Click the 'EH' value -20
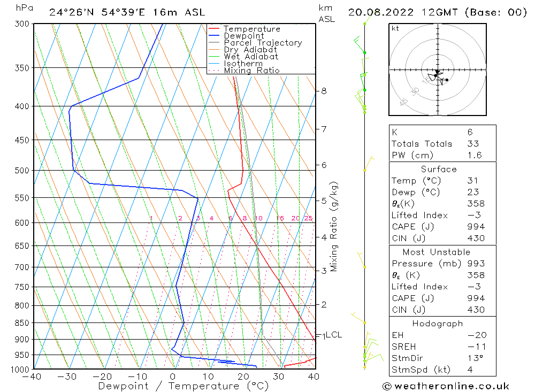The height and width of the screenshot is (392, 535). 477,335
